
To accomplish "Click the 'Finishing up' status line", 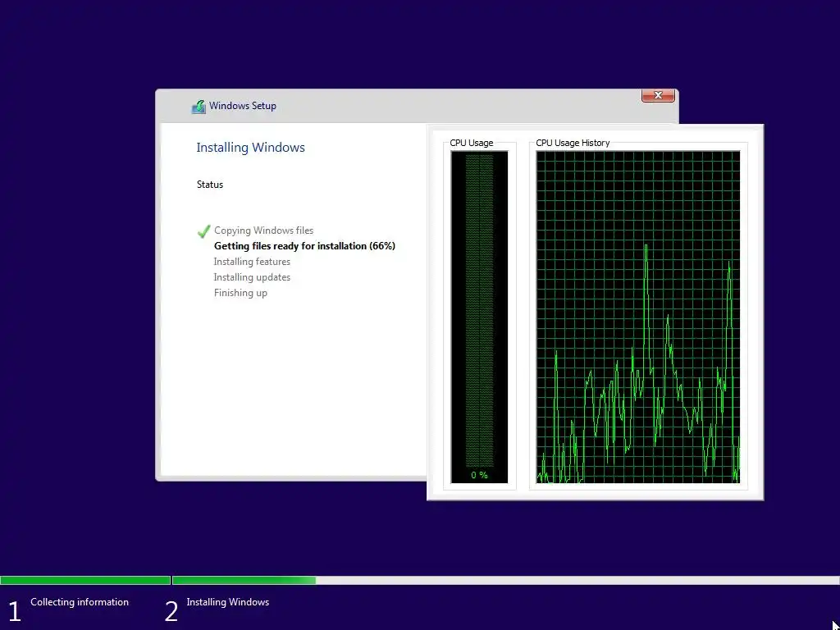I will (x=240, y=293).
